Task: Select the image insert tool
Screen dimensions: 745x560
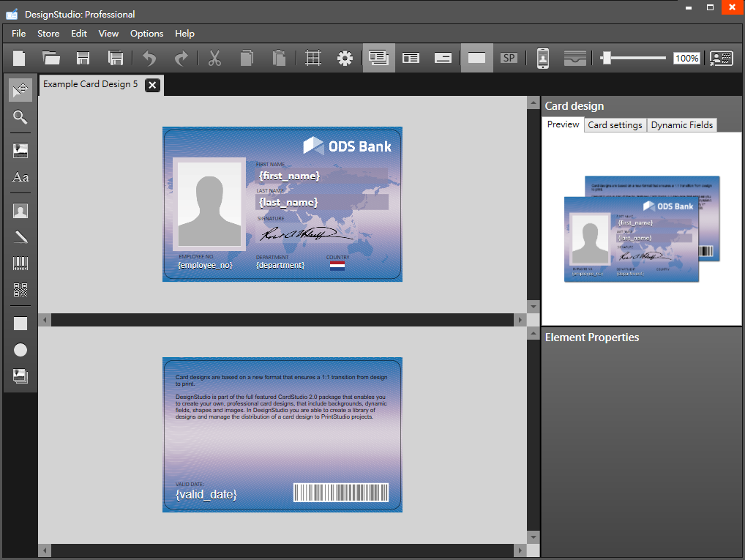Action: pos(20,151)
